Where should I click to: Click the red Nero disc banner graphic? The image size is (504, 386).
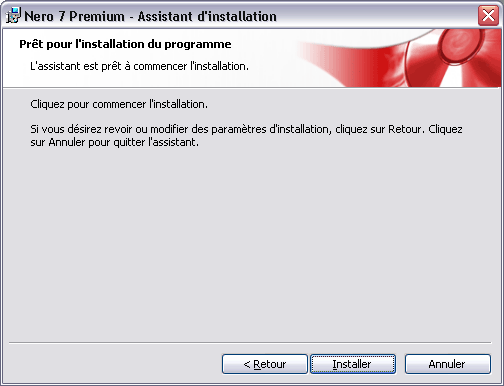pyautogui.click(x=400, y=58)
